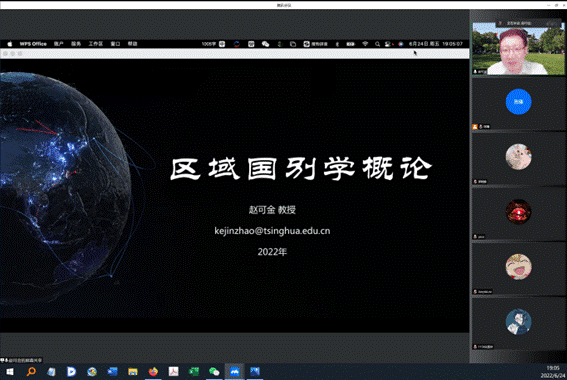The height and width of the screenshot is (380, 567).
Task: Open the Windows Start menu
Action: (10, 372)
